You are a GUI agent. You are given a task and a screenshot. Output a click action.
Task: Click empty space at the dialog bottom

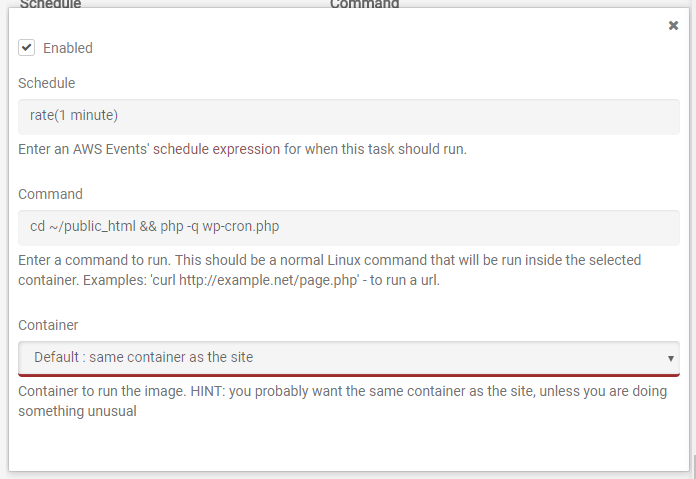(x=348, y=445)
